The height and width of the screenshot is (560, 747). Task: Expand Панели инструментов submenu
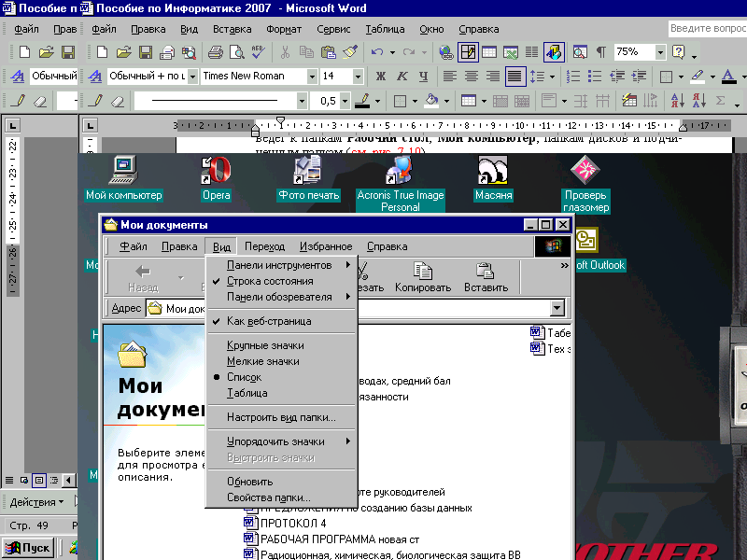(x=281, y=265)
